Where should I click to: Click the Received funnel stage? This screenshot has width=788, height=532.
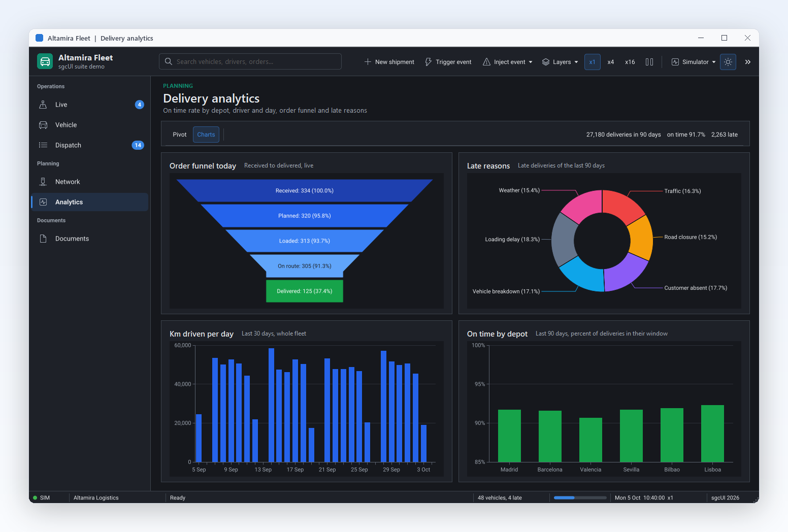tap(305, 191)
